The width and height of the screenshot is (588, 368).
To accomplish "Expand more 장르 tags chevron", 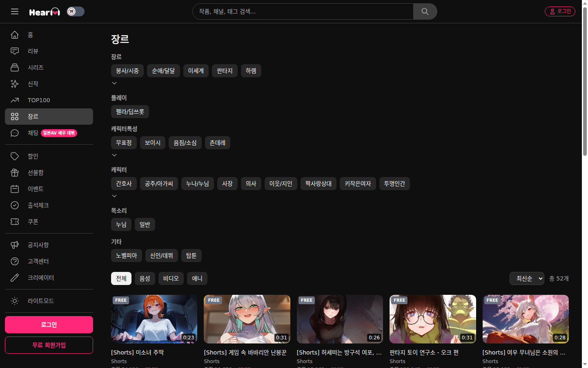I will pos(114,83).
